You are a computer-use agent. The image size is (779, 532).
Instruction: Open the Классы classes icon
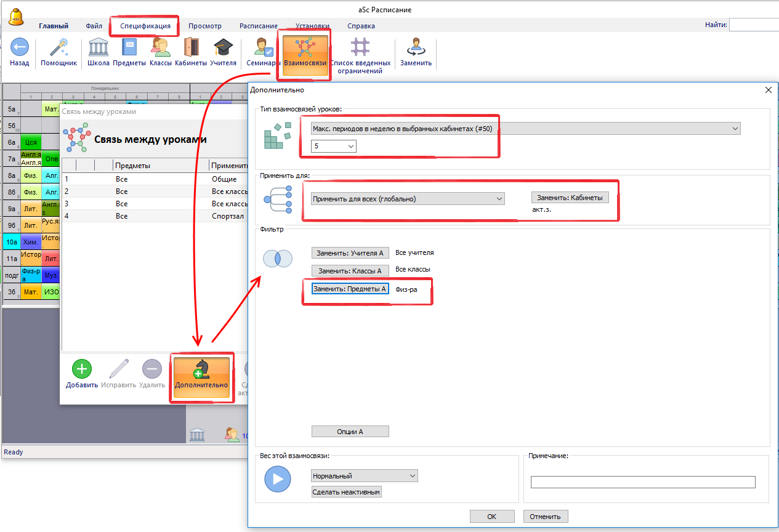[x=160, y=48]
